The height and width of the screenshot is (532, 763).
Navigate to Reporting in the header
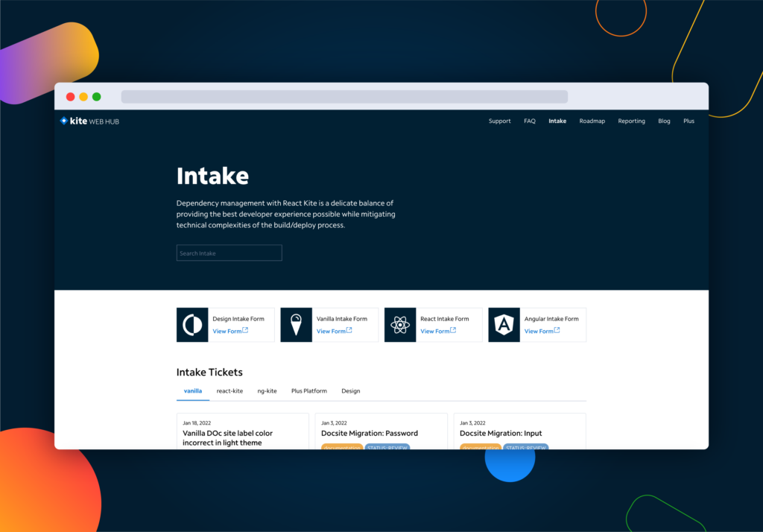tap(632, 121)
